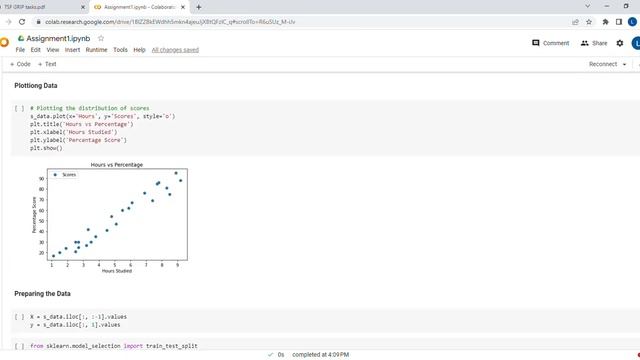Open the Runtime menu
Image resolution: width=640 pixels, height=360 pixels.
96,50
